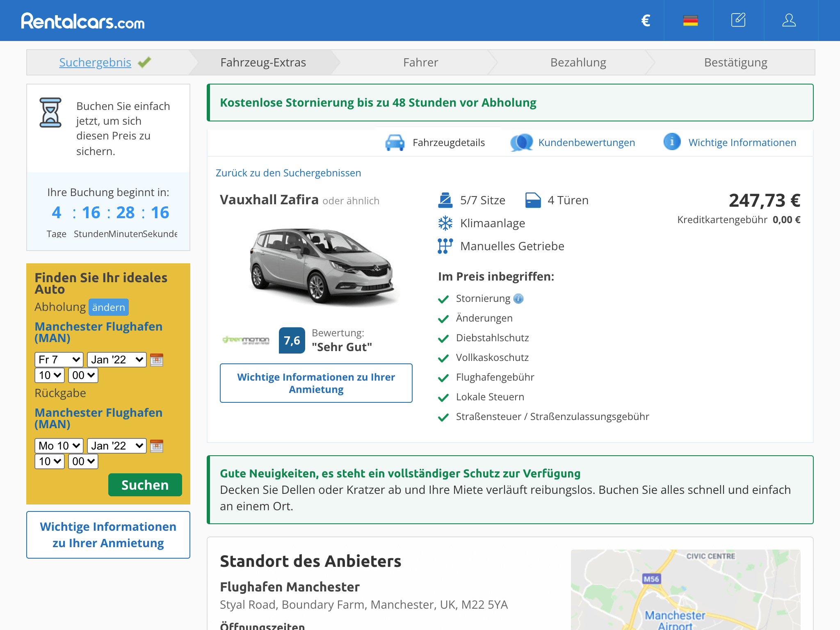
Task: Click the 7,6 rating badge
Action: [292, 340]
